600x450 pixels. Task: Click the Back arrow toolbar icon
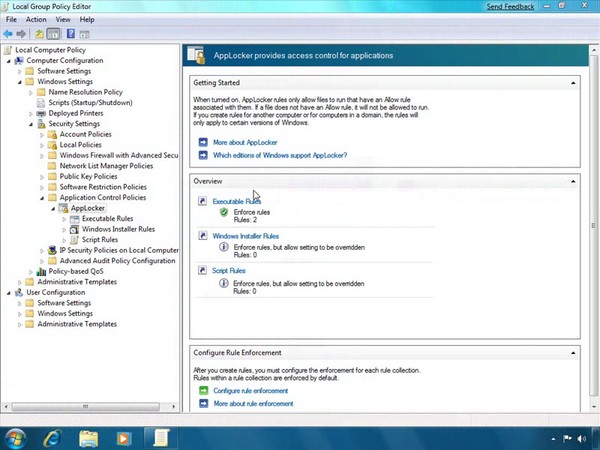(8, 34)
